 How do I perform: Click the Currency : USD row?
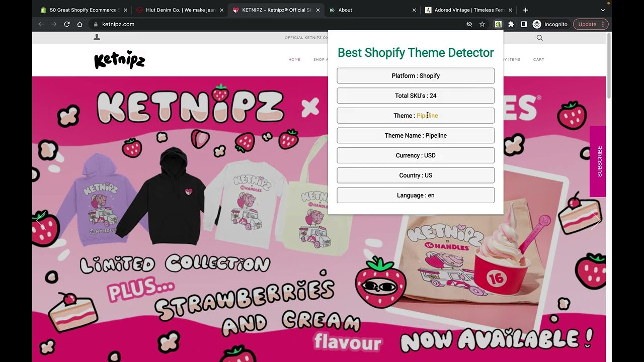point(416,155)
